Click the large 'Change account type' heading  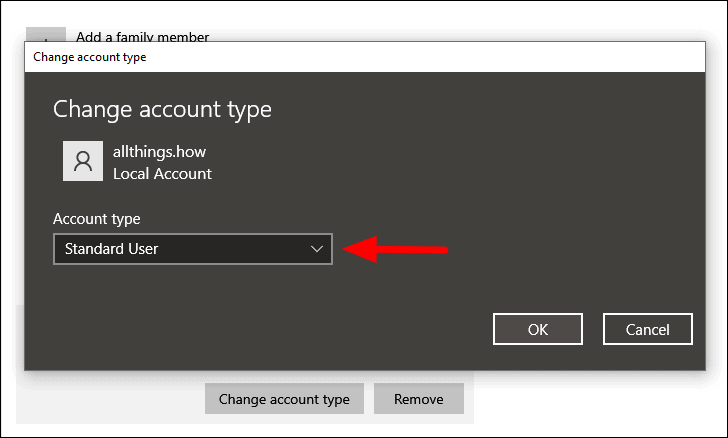(162, 110)
